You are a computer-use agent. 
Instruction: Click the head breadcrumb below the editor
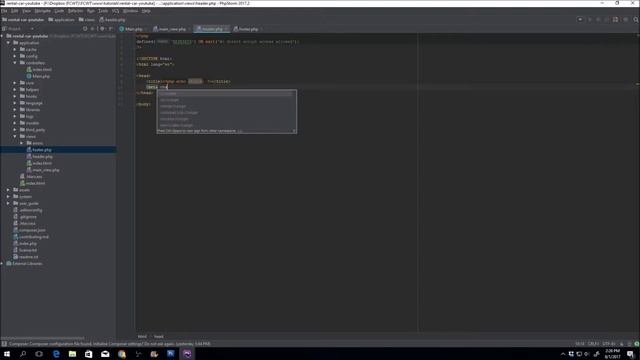tap(159, 337)
